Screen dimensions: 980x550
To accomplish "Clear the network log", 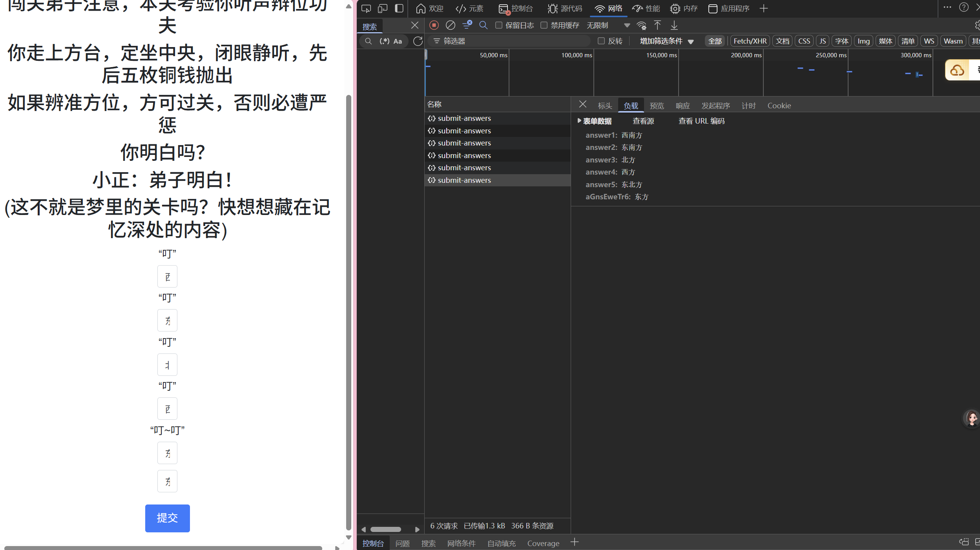I will coord(450,25).
